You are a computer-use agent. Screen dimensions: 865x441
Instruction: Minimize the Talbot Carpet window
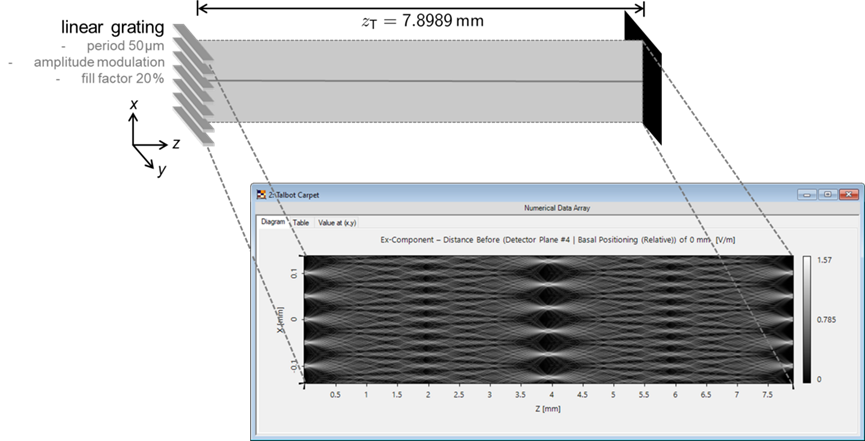[x=807, y=194]
